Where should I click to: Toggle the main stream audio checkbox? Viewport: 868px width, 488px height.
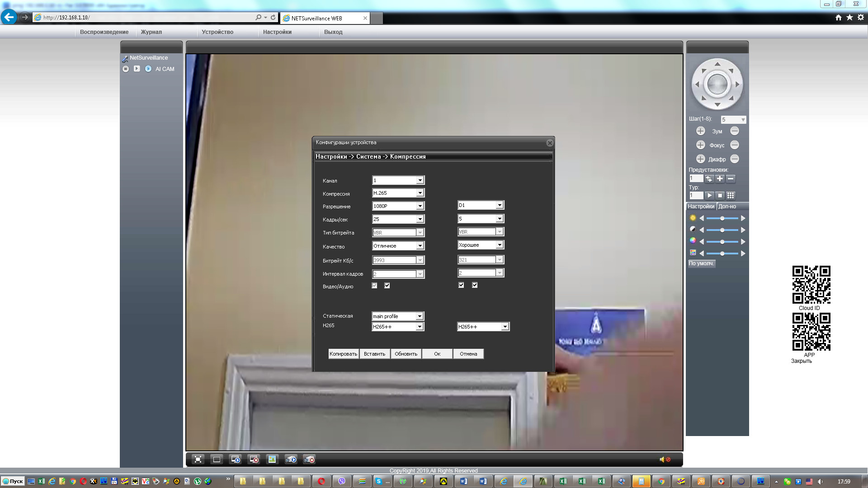[387, 286]
